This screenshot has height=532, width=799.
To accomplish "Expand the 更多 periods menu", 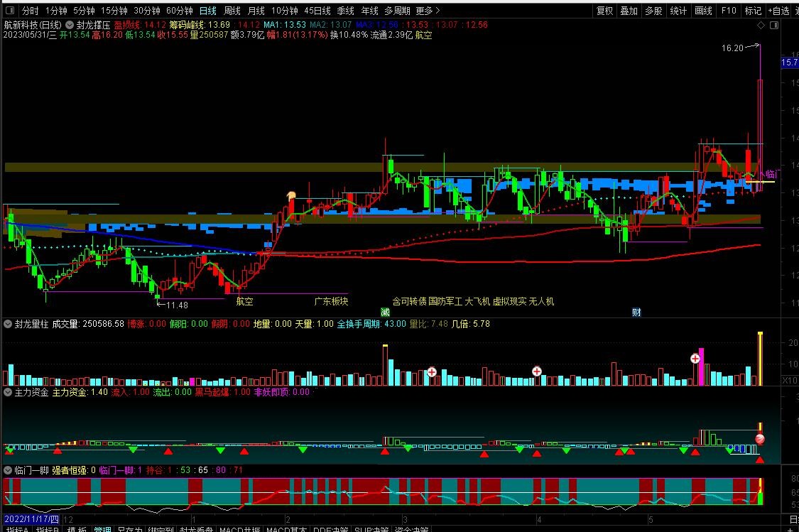I will pos(428,10).
